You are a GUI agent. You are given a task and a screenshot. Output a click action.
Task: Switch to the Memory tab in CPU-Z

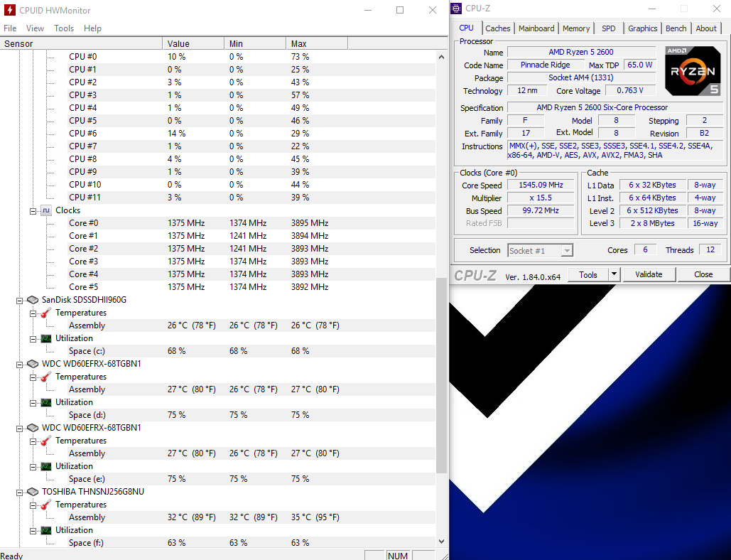tap(575, 28)
